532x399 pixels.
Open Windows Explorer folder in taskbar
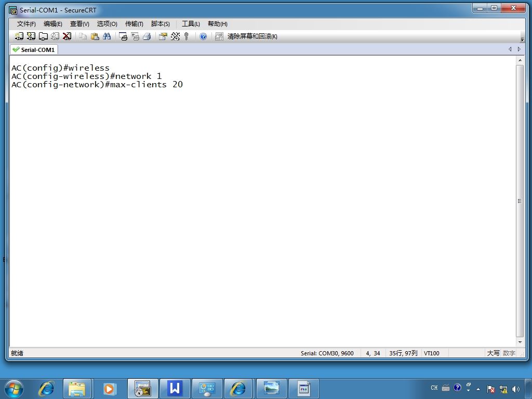77,389
